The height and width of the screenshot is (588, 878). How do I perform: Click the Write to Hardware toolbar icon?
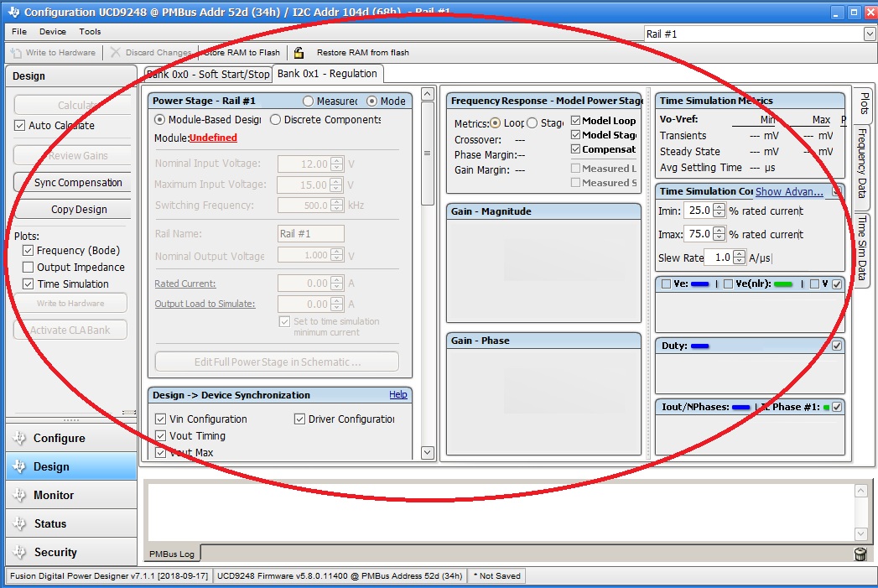pos(16,53)
